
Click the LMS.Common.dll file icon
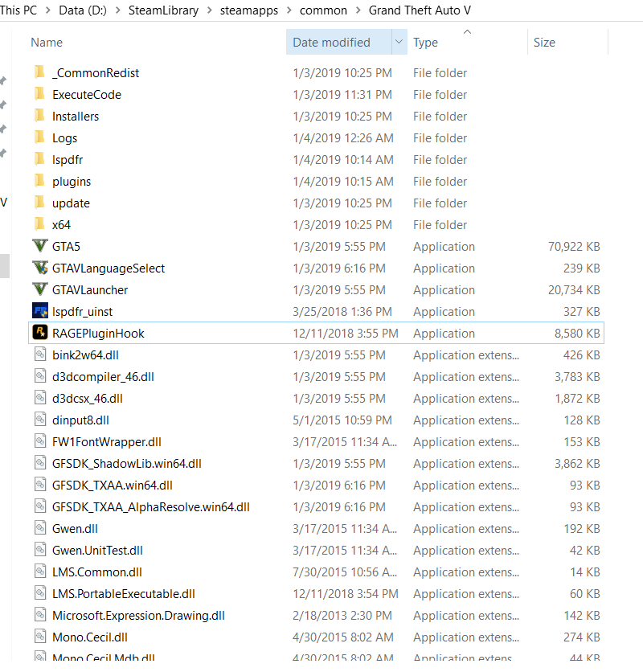click(40, 572)
